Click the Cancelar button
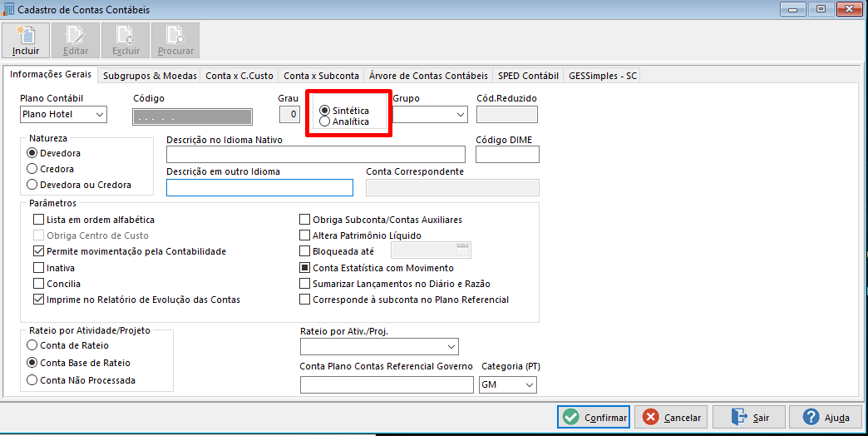868x436 pixels. (x=671, y=417)
